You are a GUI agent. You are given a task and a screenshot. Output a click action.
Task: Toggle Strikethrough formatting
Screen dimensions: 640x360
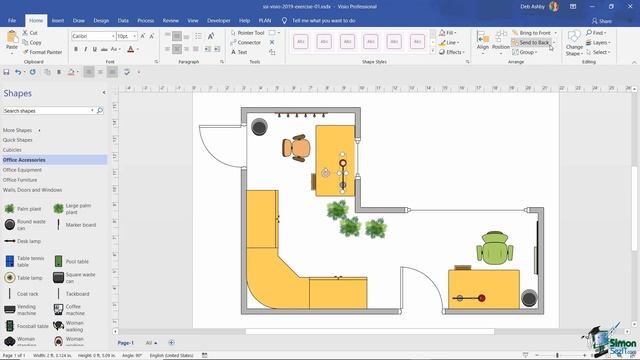click(104, 49)
